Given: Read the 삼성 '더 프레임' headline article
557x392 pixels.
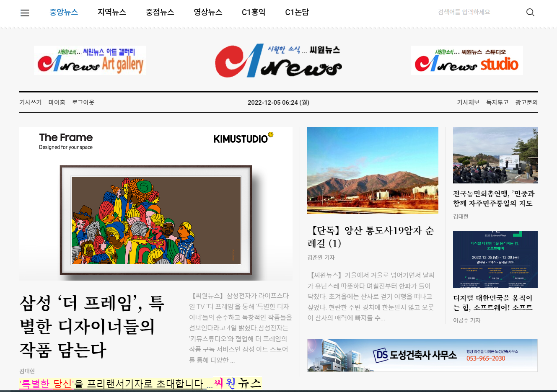Looking at the screenshot, I should [x=92, y=326].
